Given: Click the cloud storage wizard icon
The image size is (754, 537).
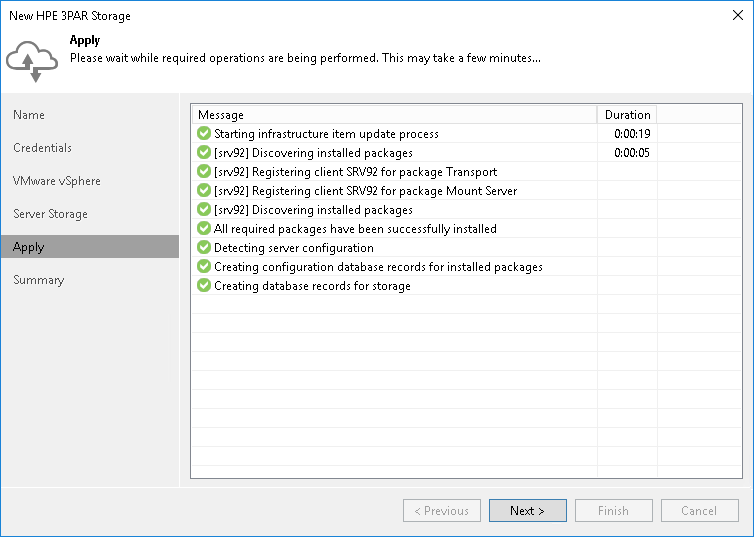Looking at the screenshot, I should 32,60.
